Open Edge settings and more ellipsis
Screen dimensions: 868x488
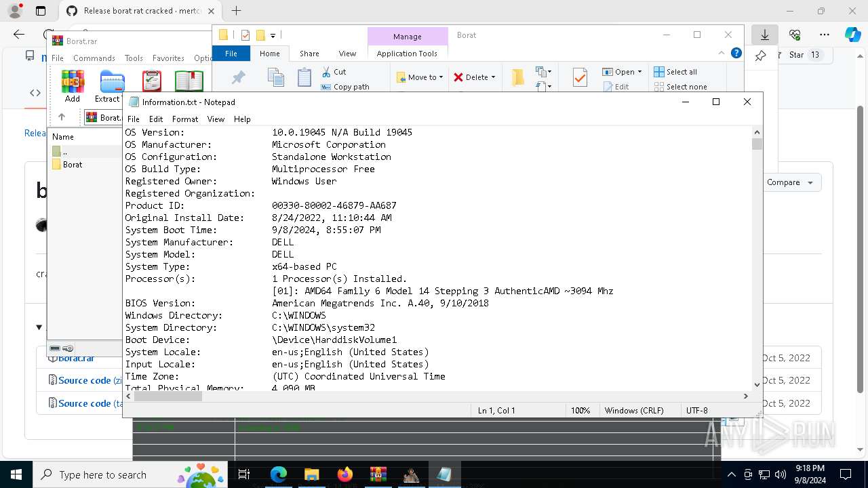824,35
